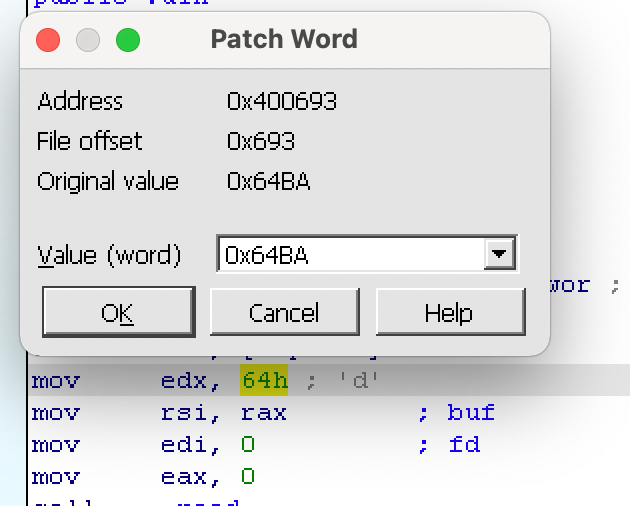Click the address value 0x400693
630x506 pixels.
coord(282,101)
